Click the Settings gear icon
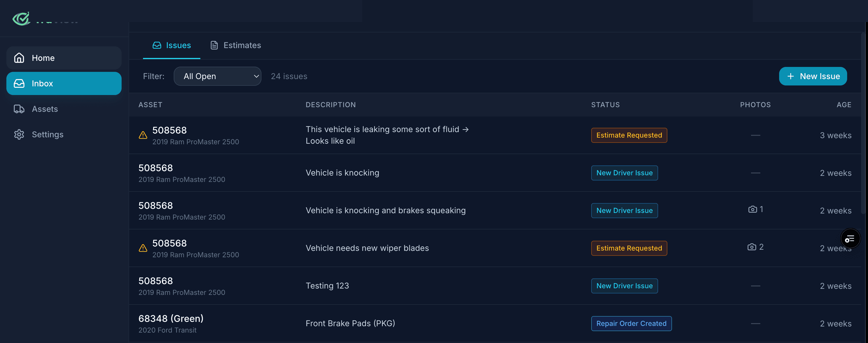868x343 pixels. (19, 134)
